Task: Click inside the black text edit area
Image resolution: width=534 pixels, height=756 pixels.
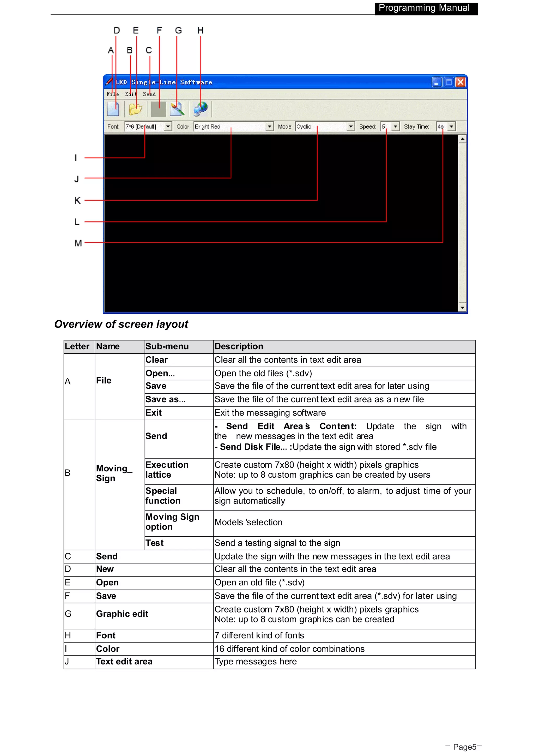Action: (x=281, y=223)
